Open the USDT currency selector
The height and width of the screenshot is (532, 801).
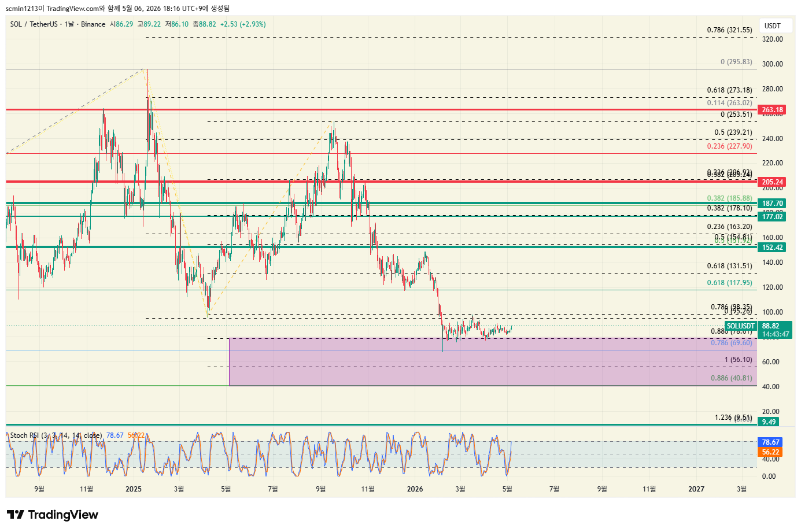click(x=773, y=26)
